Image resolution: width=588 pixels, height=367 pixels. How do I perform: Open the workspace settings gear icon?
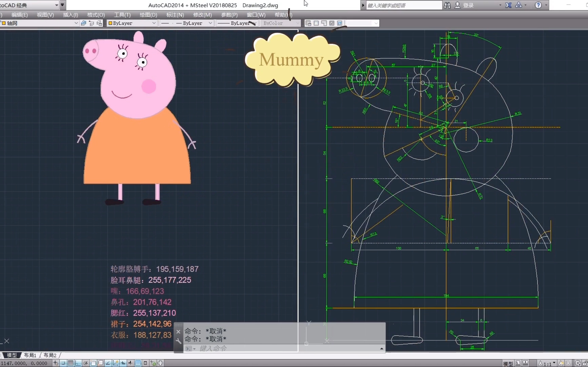click(578, 363)
